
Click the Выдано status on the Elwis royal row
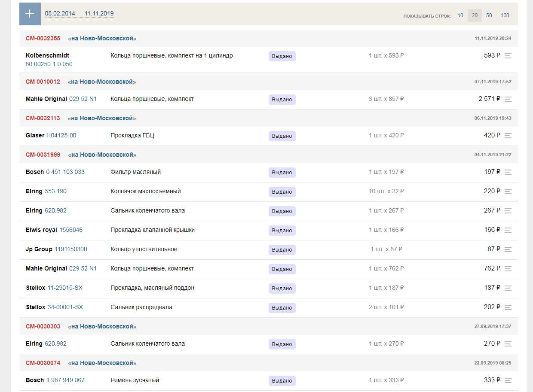[282, 230]
